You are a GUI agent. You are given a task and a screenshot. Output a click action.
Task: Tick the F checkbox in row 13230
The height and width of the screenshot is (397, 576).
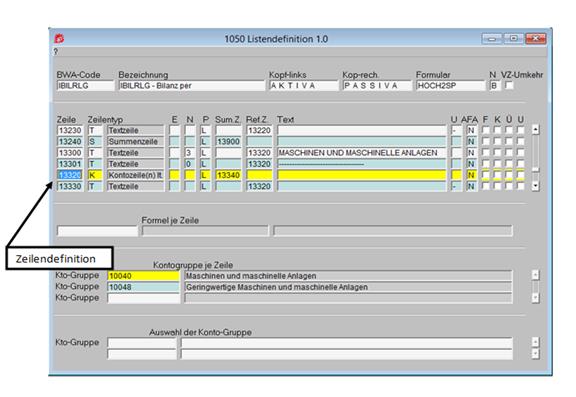point(485,130)
